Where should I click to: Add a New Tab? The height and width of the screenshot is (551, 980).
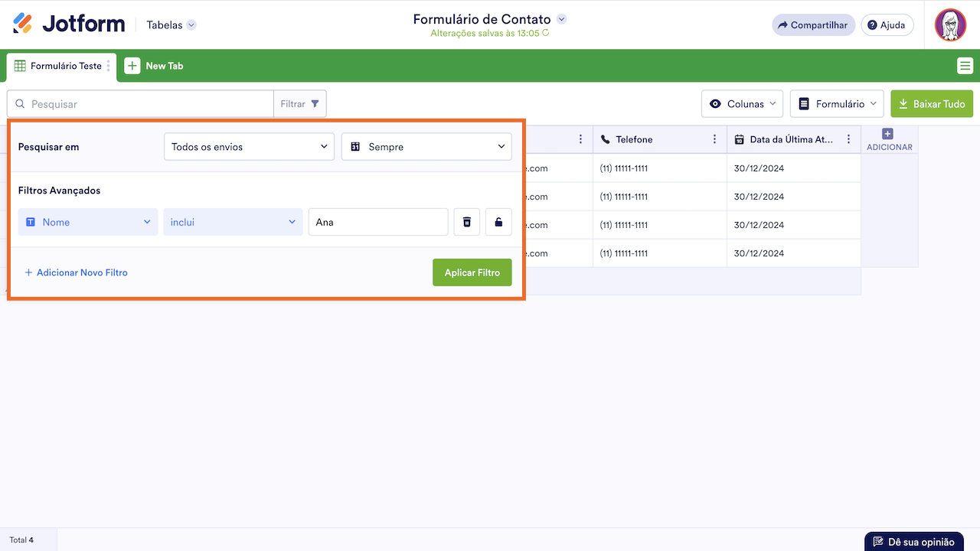coord(155,66)
